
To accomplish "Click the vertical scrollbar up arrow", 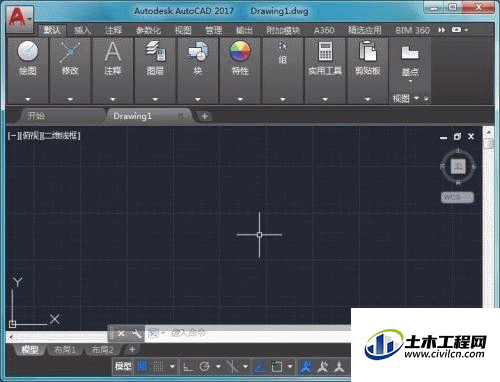I will pyautogui.click(x=489, y=132).
